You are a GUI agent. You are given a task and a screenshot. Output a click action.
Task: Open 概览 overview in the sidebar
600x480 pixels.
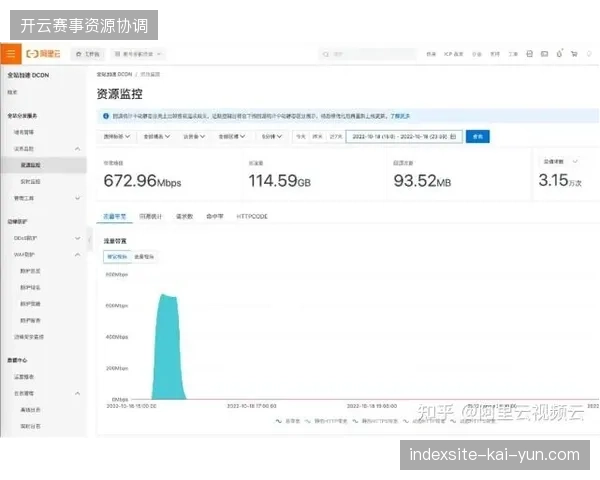[x=13, y=92]
